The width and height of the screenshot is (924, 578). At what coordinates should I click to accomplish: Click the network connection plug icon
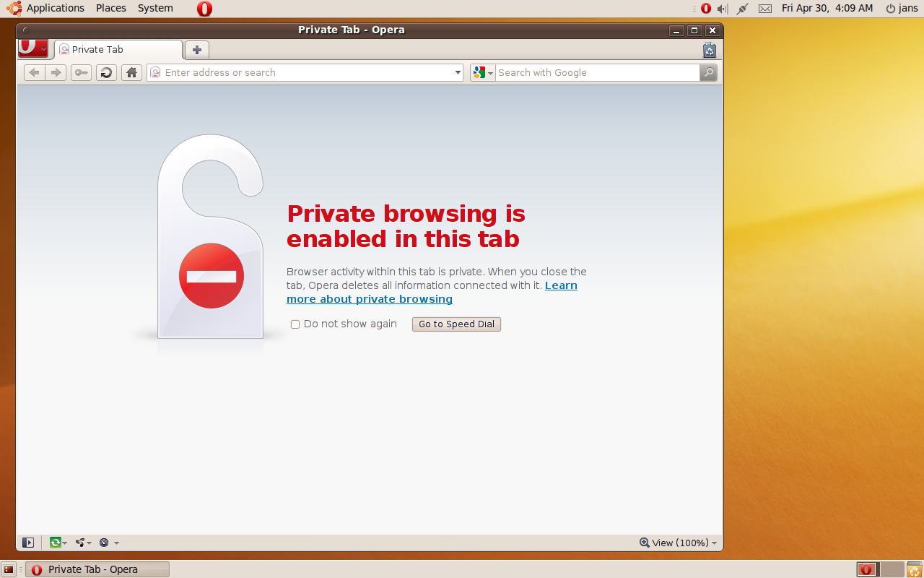[742, 9]
